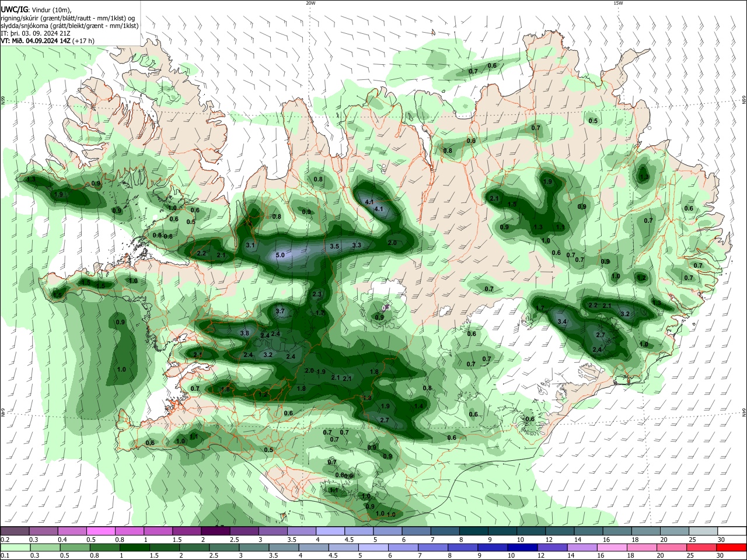Select the light lavender swatch right of upper-row 4
This screenshot has width=747, height=560.
pos(330,531)
